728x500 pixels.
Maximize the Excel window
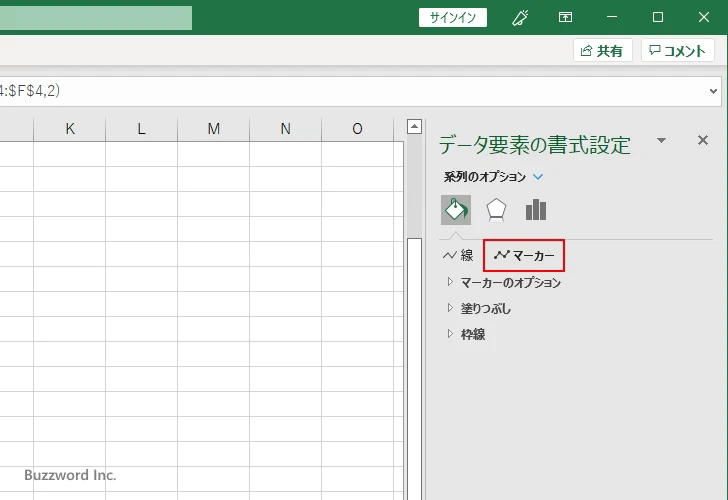[x=658, y=18]
